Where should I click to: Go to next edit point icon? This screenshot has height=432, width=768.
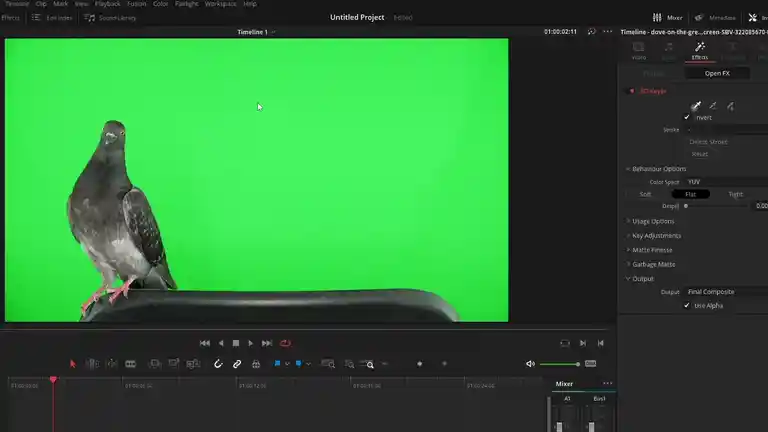point(582,343)
